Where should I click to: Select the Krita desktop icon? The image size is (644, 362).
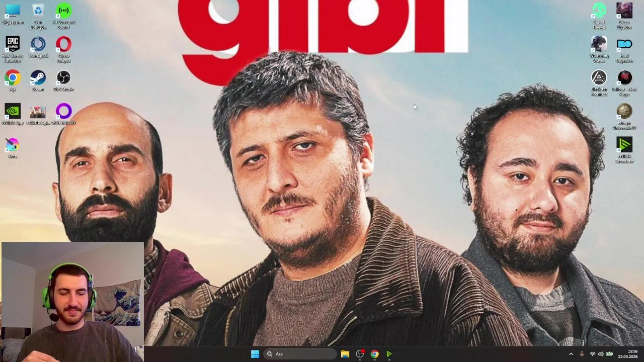[13, 148]
